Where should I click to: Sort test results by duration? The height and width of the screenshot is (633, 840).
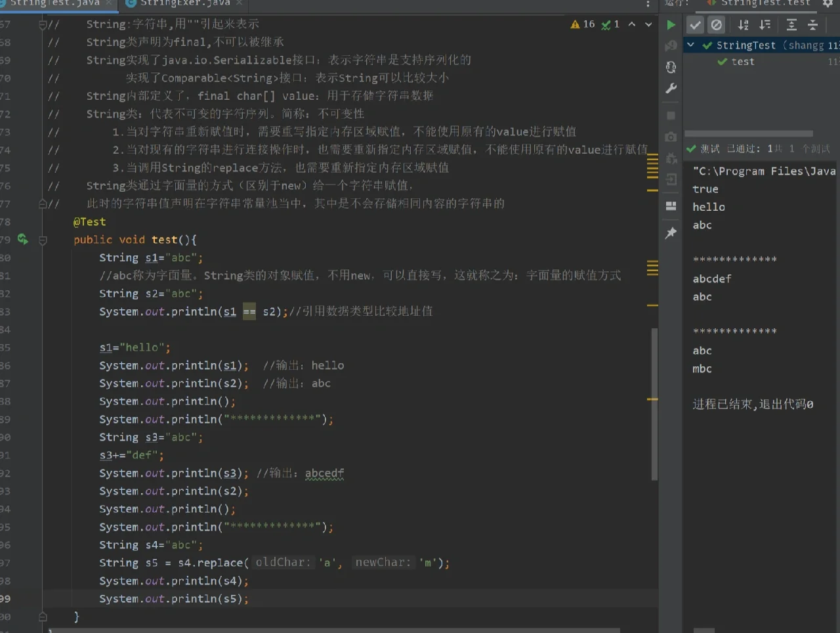click(765, 25)
